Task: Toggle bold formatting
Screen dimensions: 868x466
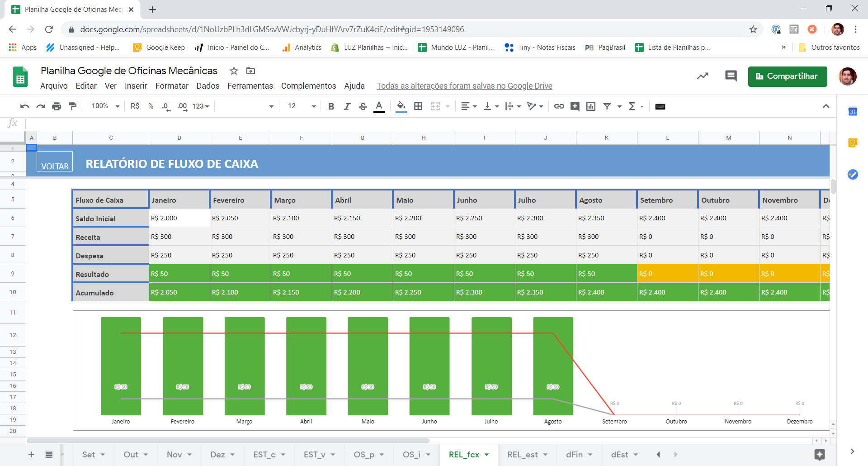Action: point(331,106)
